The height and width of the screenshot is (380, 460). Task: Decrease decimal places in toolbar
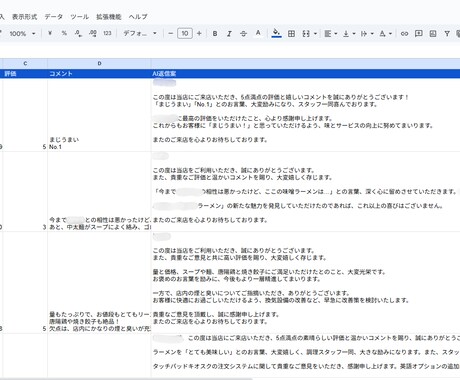[x=78, y=33]
